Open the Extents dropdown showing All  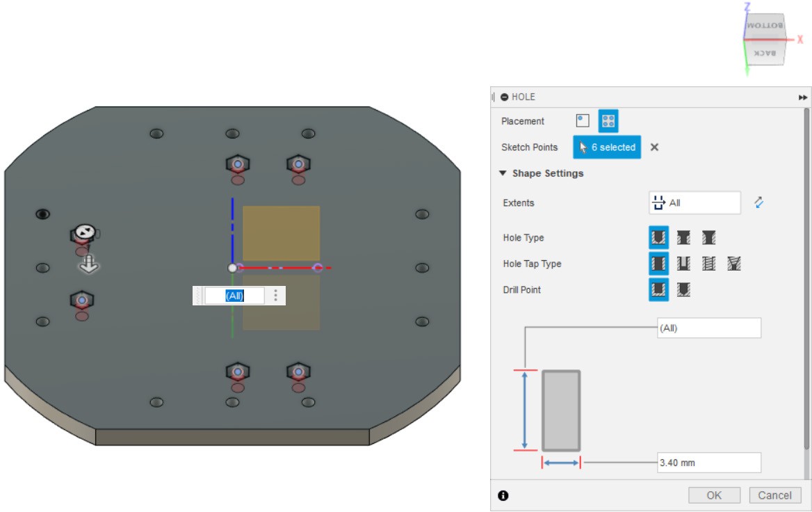point(695,203)
